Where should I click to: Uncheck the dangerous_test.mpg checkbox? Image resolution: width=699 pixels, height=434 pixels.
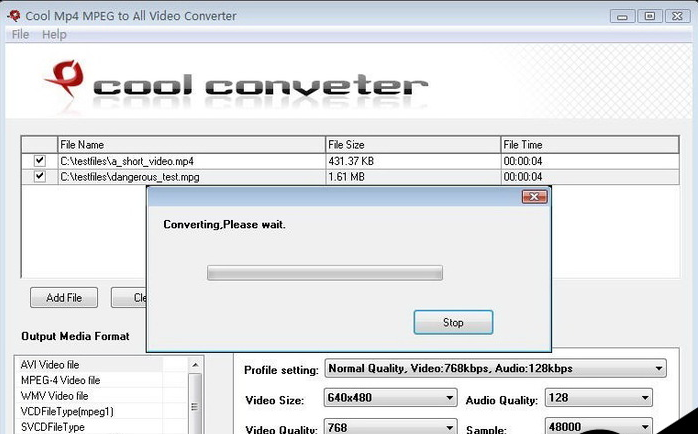[40, 176]
